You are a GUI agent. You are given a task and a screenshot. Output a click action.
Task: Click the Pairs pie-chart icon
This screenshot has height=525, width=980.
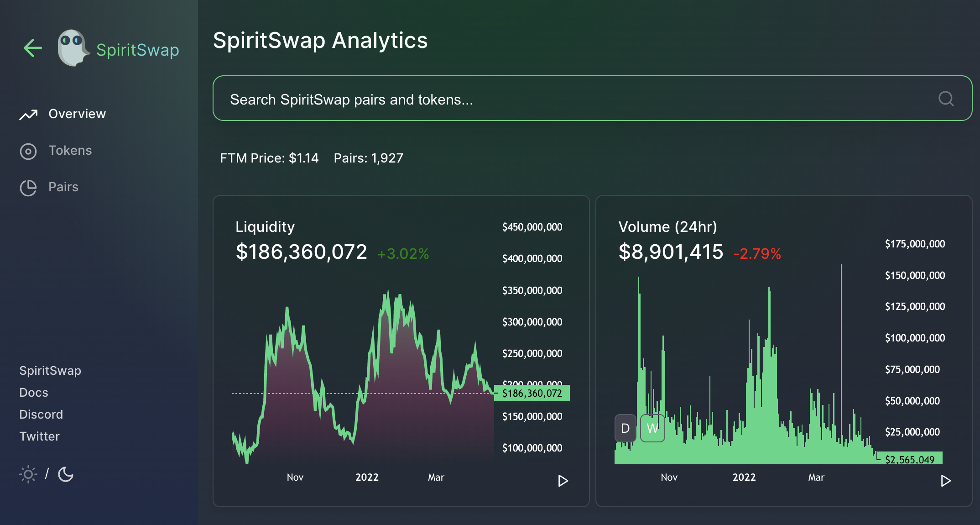click(x=28, y=188)
